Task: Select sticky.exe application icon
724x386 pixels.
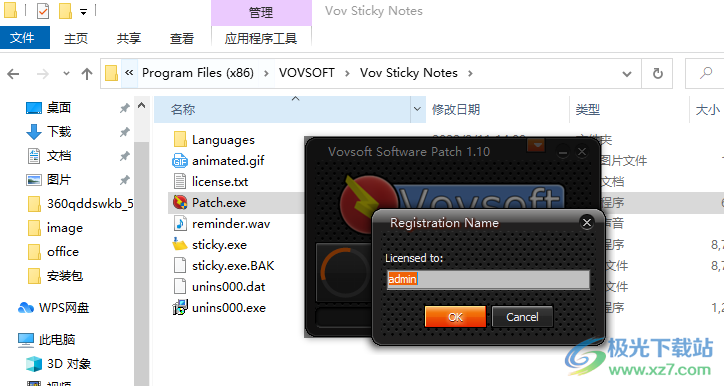Action: click(x=180, y=245)
